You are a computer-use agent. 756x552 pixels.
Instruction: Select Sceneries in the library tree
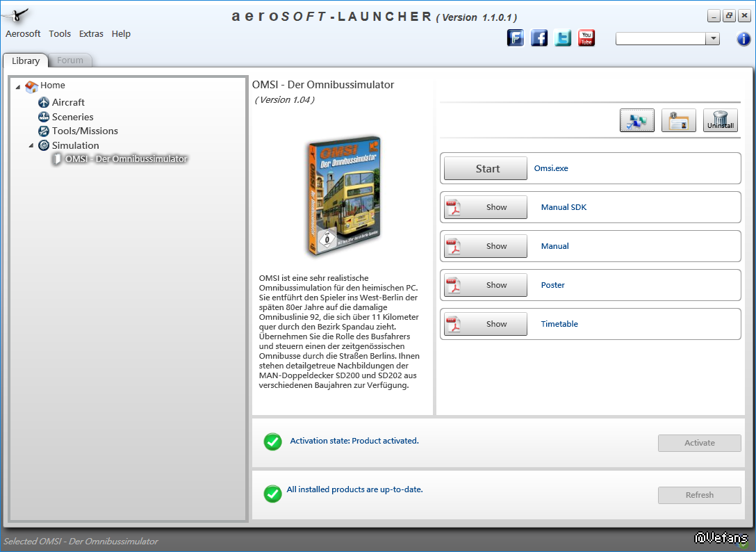73,117
